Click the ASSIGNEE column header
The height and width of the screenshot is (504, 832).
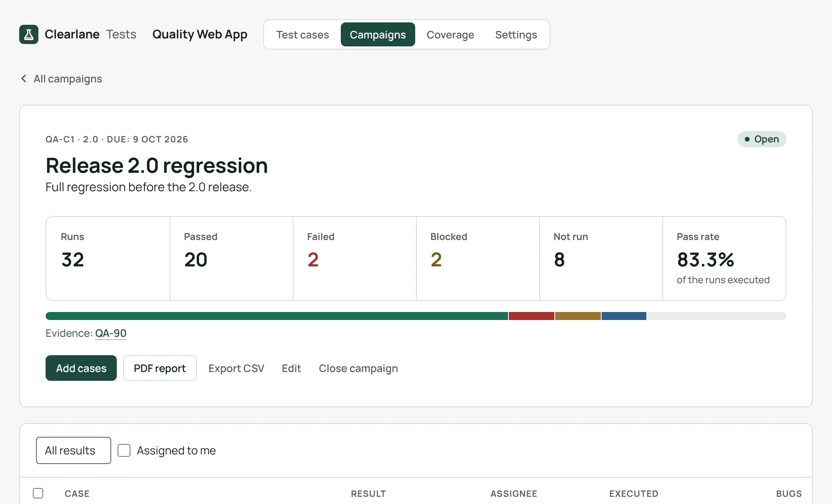[x=514, y=494]
